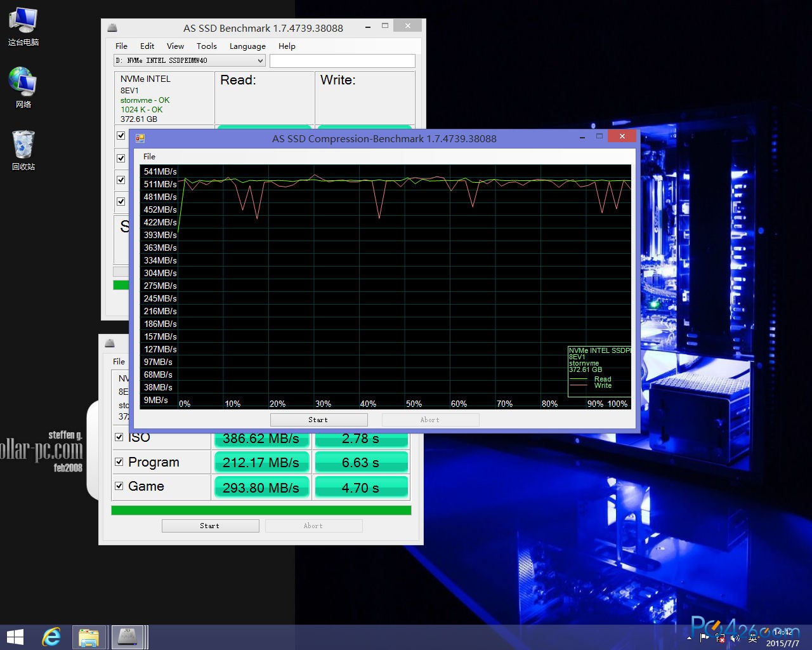
Task: Switch to AS SSD taskbar icon
Action: point(128,637)
